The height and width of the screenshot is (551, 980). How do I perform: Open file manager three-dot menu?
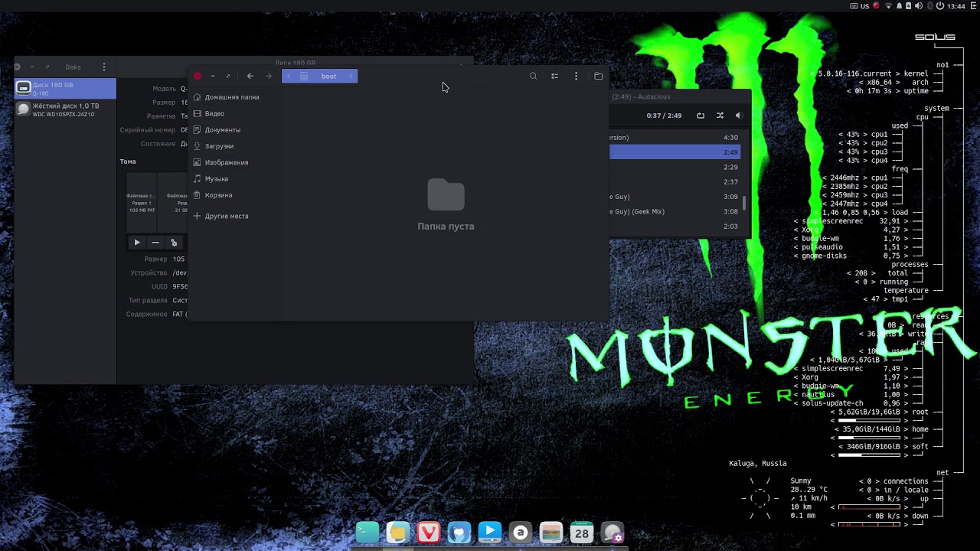click(576, 76)
